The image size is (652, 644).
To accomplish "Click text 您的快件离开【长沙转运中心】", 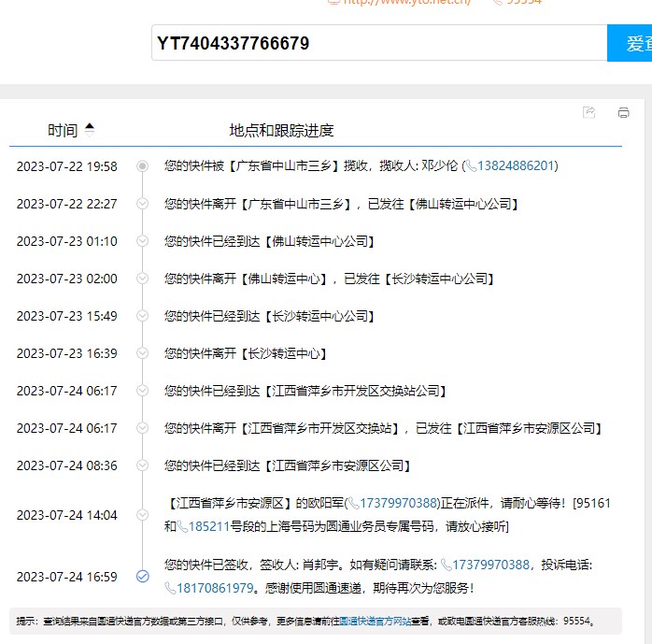I will pos(246,353).
